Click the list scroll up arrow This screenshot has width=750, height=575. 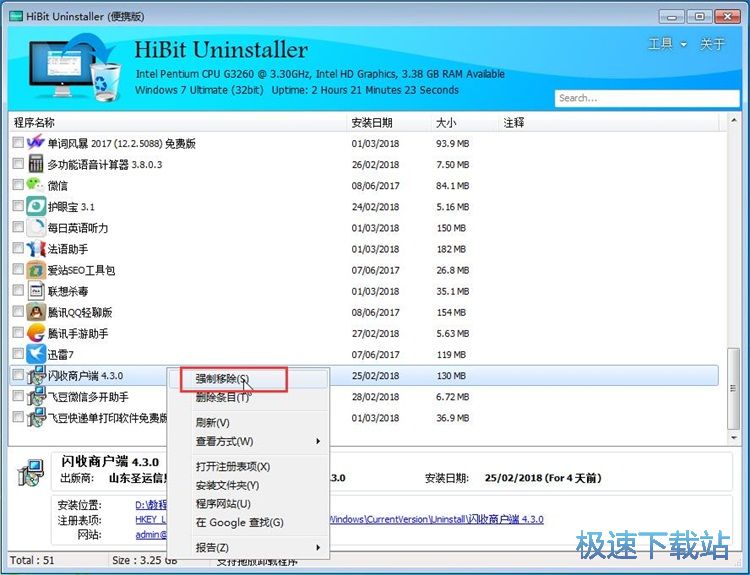pos(733,121)
